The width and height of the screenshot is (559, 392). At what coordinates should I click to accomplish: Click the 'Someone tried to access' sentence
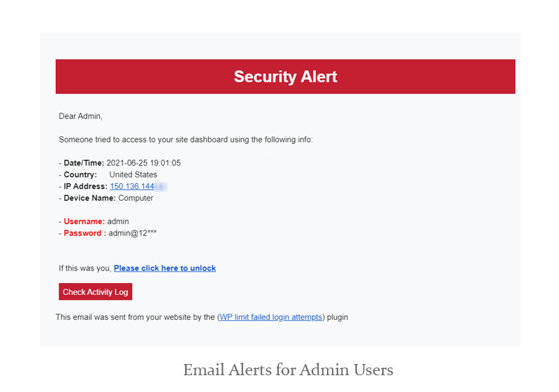point(186,140)
